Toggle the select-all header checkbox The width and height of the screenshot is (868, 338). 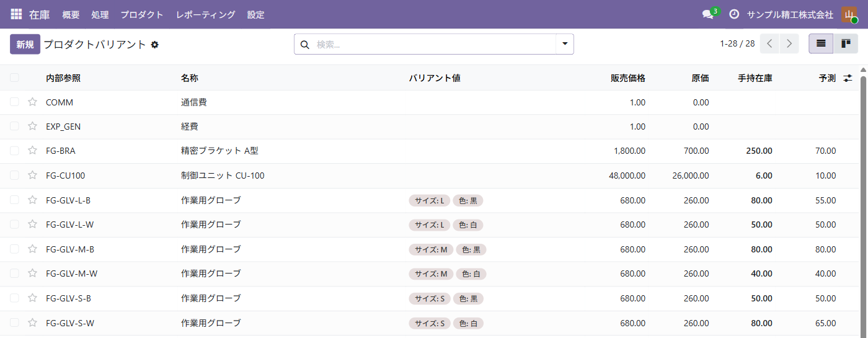point(14,78)
